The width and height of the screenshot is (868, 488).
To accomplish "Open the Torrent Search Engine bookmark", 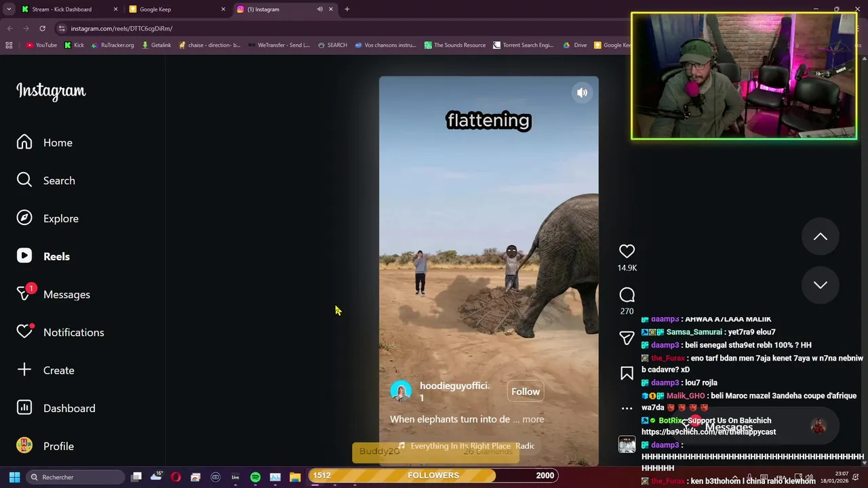I will point(524,45).
